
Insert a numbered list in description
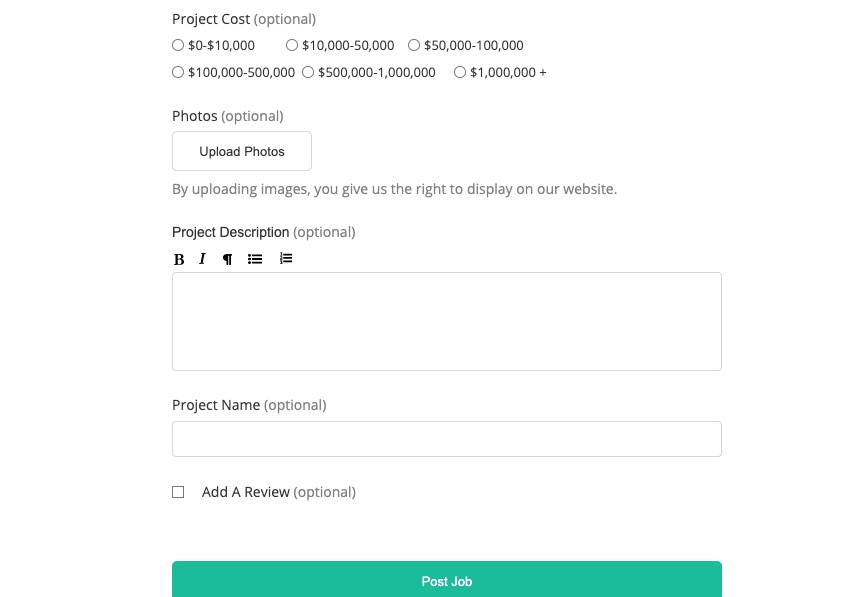pos(286,259)
